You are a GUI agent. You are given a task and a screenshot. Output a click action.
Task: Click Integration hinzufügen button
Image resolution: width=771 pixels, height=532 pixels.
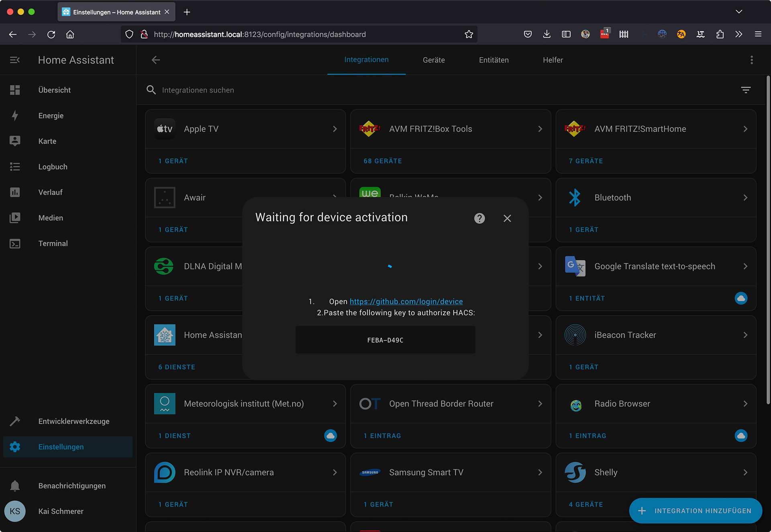point(696,511)
